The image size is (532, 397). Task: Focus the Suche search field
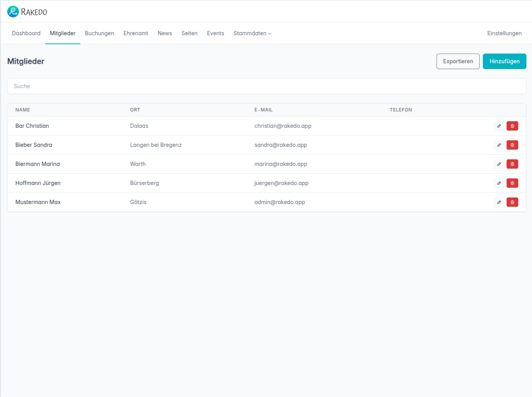pyautogui.click(x=267, y=86)
